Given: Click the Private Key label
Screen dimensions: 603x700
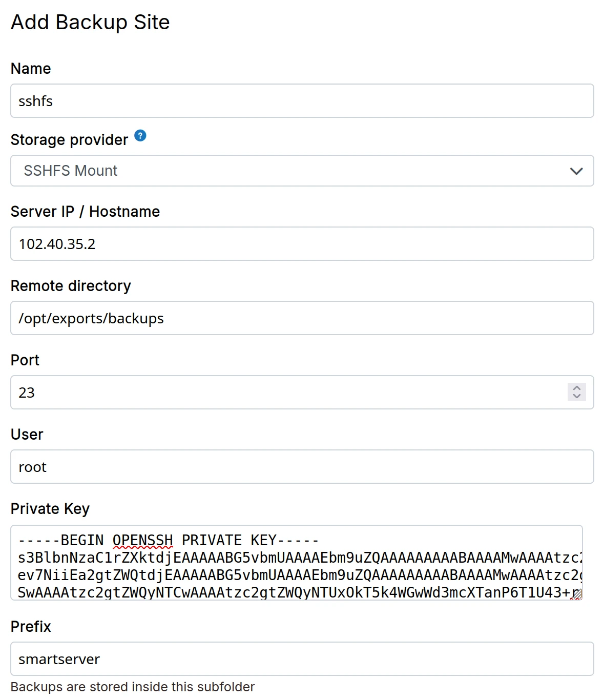Looking at the screenshot, I should click(50, 509).
